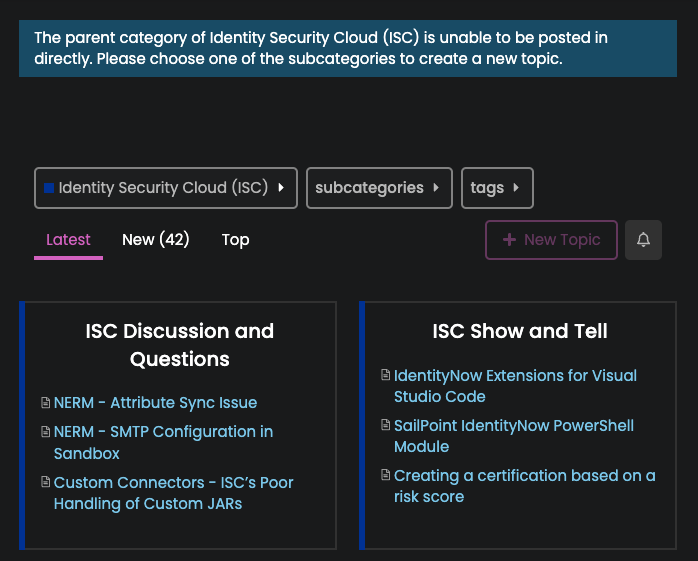Screen dimensions: 698x561
Task: Click document icon beside Creating a certification
Action: pos(386,475)
